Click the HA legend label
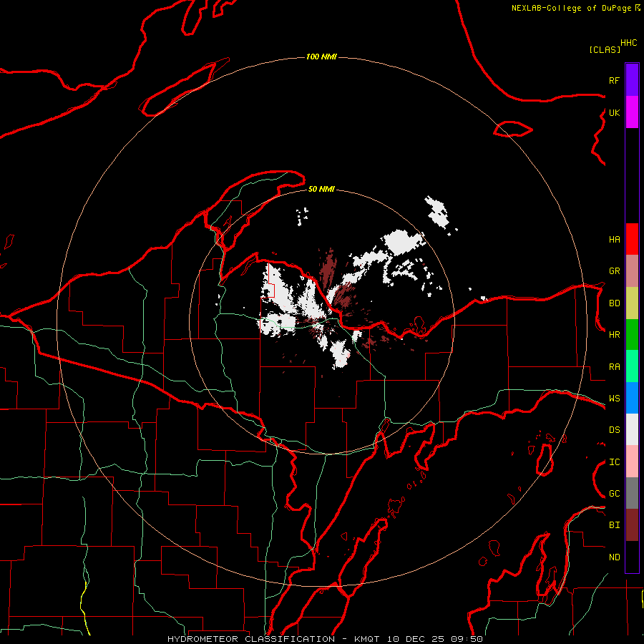The image size is (644, 644). [614, 239]
